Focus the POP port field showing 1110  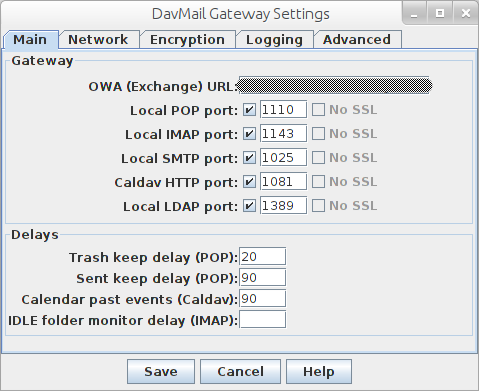click(x=283, y=110)
